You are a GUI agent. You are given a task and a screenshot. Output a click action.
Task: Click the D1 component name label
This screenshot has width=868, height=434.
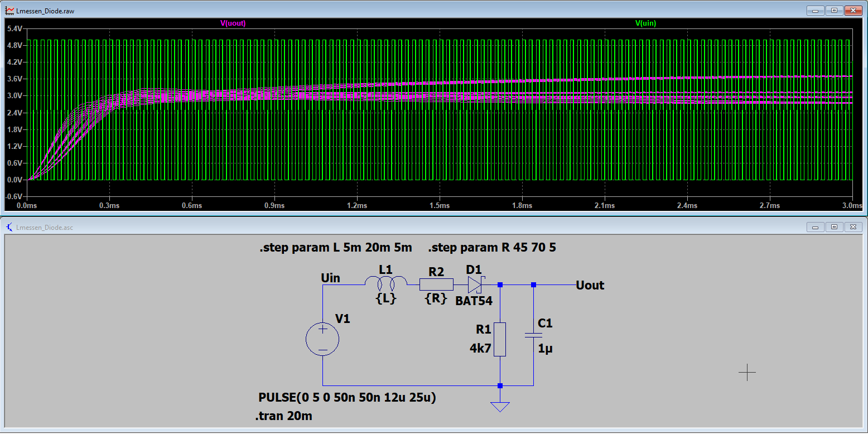474,269
